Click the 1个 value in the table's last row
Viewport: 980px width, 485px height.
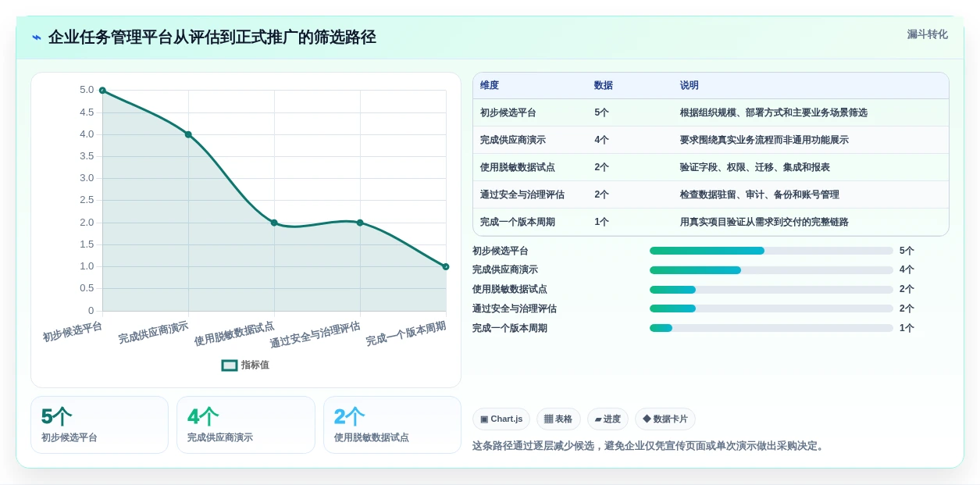click(x=601, y=222)
